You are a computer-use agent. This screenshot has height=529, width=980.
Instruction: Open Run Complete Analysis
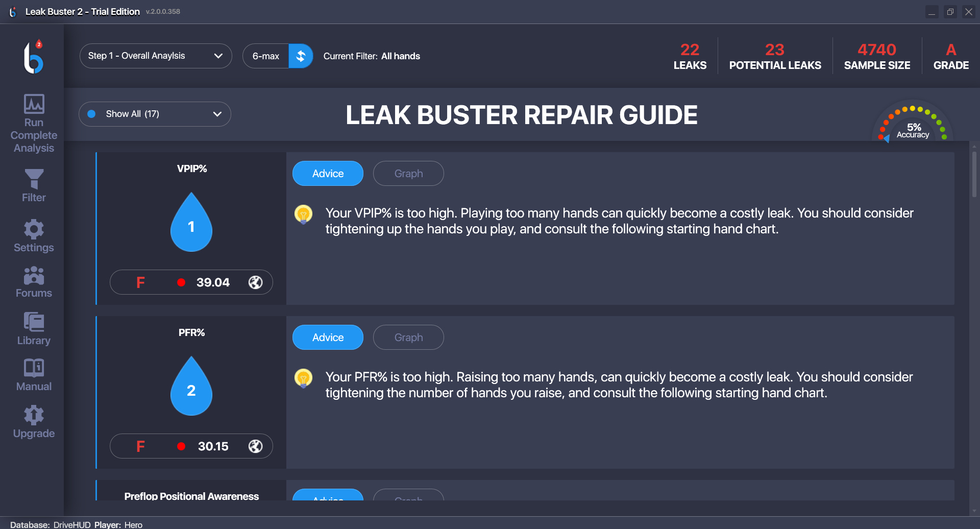pos(34,124)
